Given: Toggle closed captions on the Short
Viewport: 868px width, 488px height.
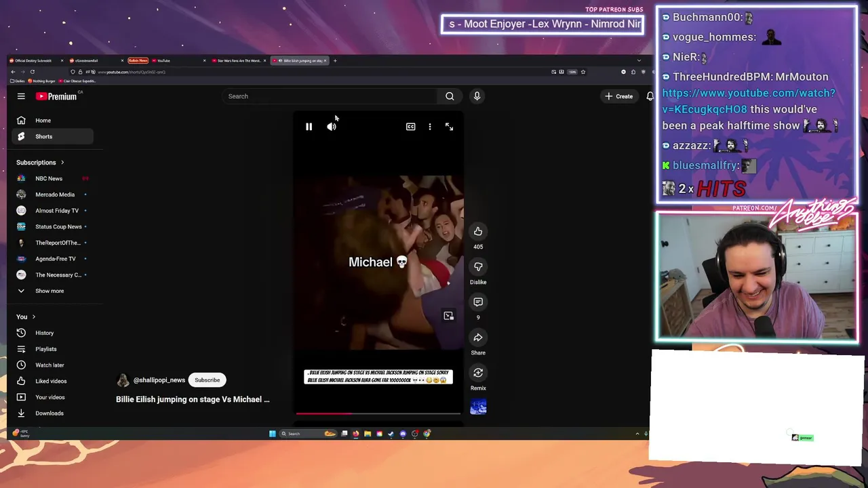Looking at the screenshot, I should coord(410,127).
